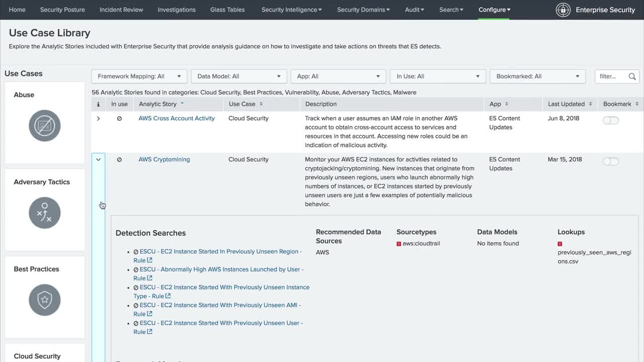Click disabled status icon beside Unseen AMI rule

136,305
